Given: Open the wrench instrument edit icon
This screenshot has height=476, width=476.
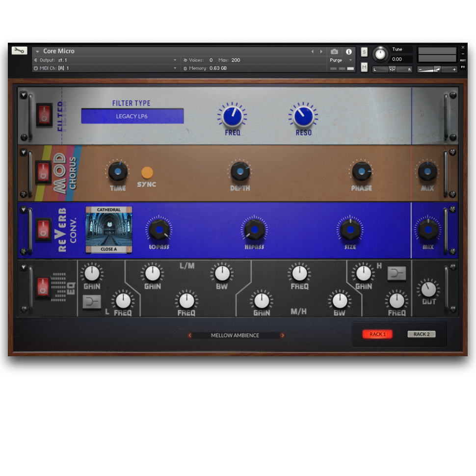Looking at the screenshot, I should tap(20, 51).
